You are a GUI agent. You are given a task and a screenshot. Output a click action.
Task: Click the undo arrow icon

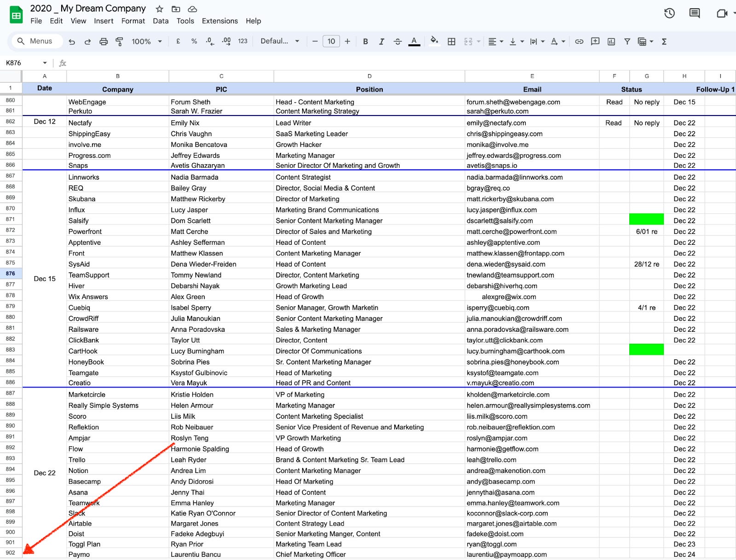72,41
